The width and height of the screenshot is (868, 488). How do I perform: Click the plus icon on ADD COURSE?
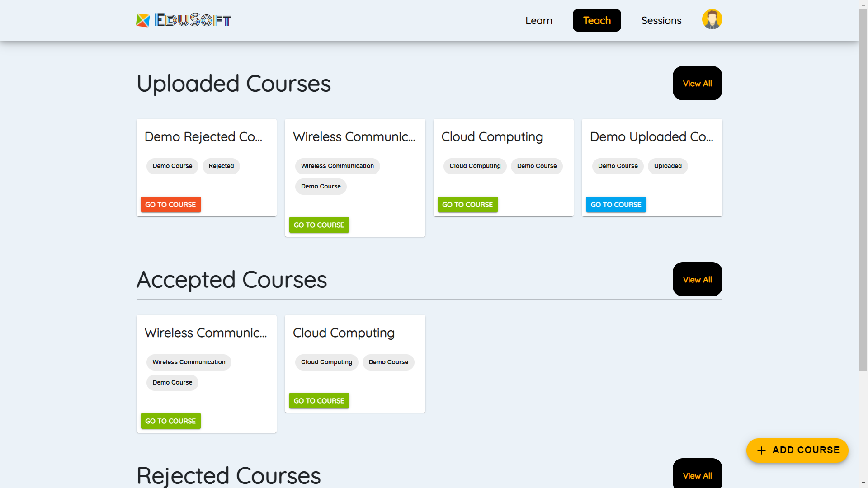pyautogui.click(x=761, y=450)
